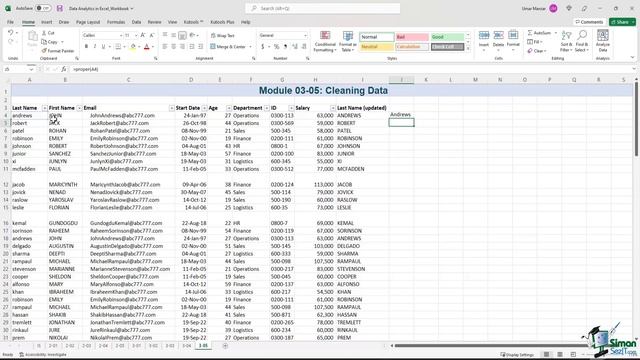Open the Last Name filter dropdown
This screenshot has height=360, width=640.
click(44, 108)
